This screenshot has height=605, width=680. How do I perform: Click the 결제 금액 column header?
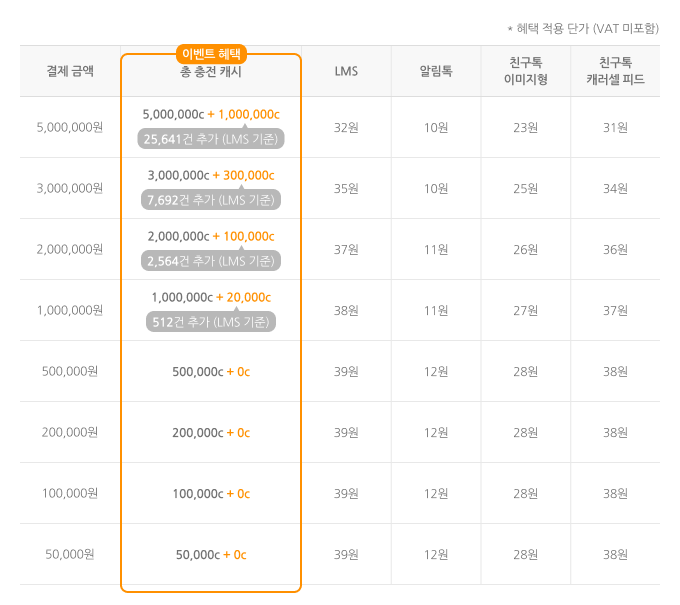pyautogui.click(x=70, y=71)
